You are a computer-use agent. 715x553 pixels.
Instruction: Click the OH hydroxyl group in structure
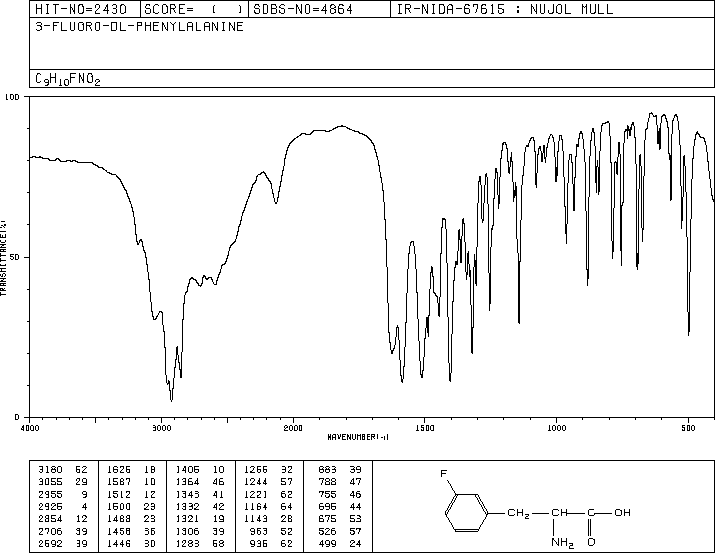(x=622, y=512)
